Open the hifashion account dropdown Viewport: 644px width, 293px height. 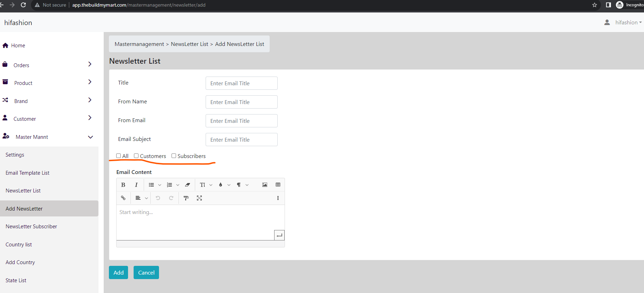[x=628, y=22]
